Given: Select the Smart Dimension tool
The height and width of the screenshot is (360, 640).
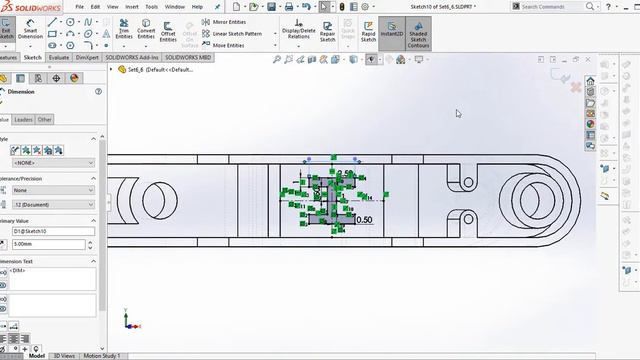Looking at the screenshot, I should 30,29.
